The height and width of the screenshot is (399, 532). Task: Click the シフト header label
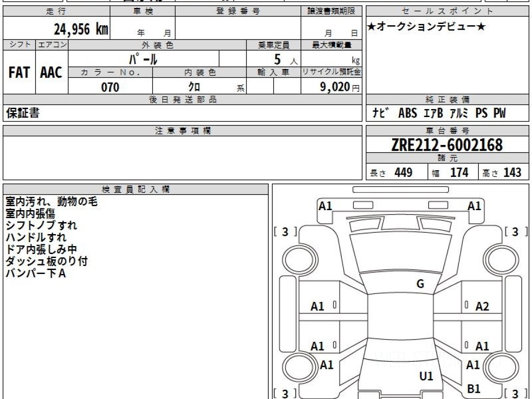click(19, 45)
